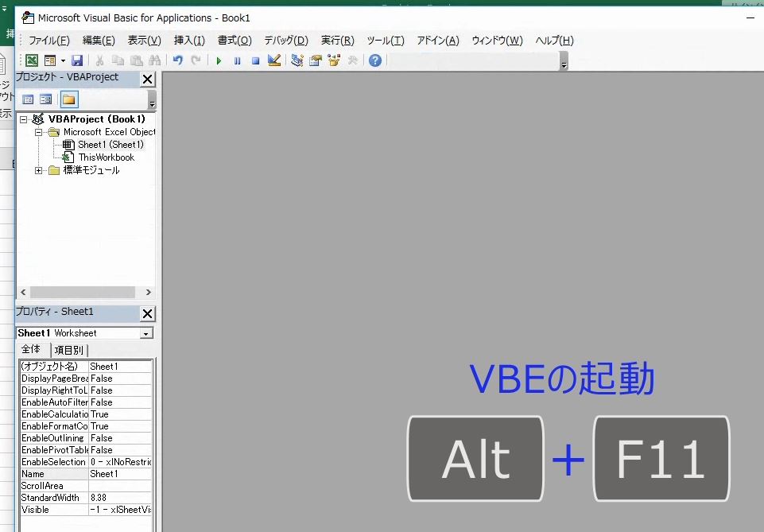Screen dimensions: 764x532
Task: Click the Redo arrow icon
Action: pyautogui.click(x=196, y=60)
